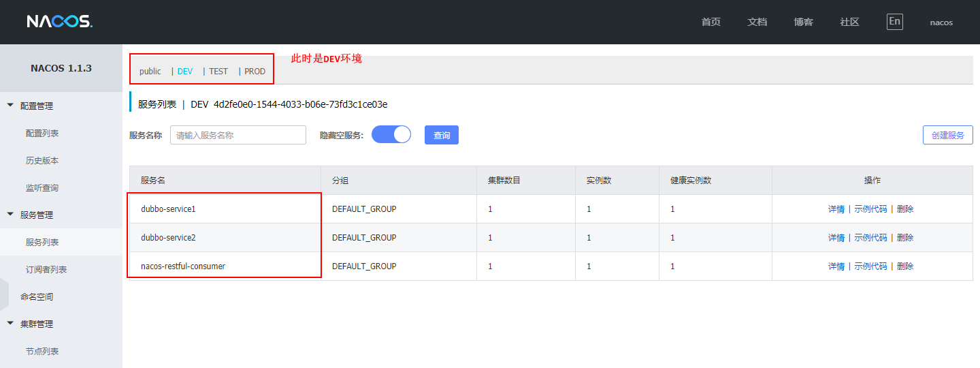Toggle the hide empty services switch
The image size is (980, 368).
(391, 134)
